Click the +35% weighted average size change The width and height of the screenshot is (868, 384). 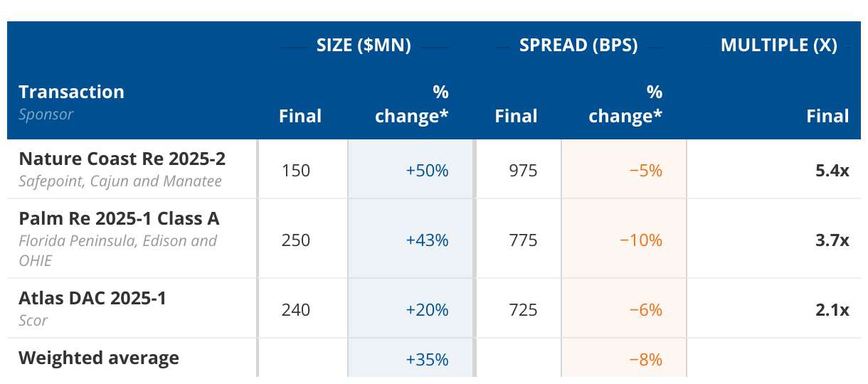[x=427, y=360]
